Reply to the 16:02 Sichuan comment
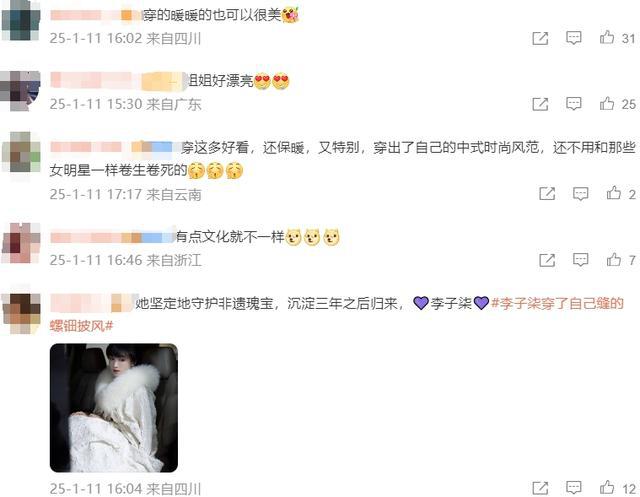The height and width of the screenshot is (497, 640). tap(573, 38)
